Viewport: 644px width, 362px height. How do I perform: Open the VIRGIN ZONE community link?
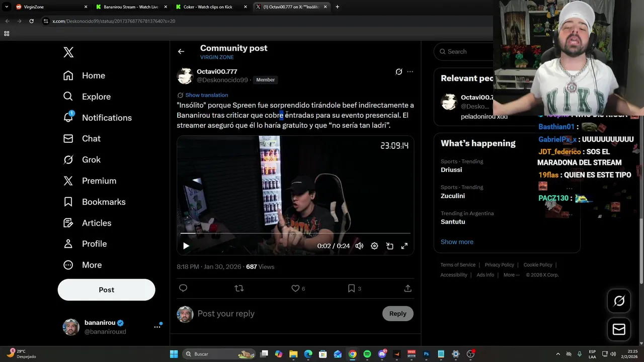pos(217,57)
